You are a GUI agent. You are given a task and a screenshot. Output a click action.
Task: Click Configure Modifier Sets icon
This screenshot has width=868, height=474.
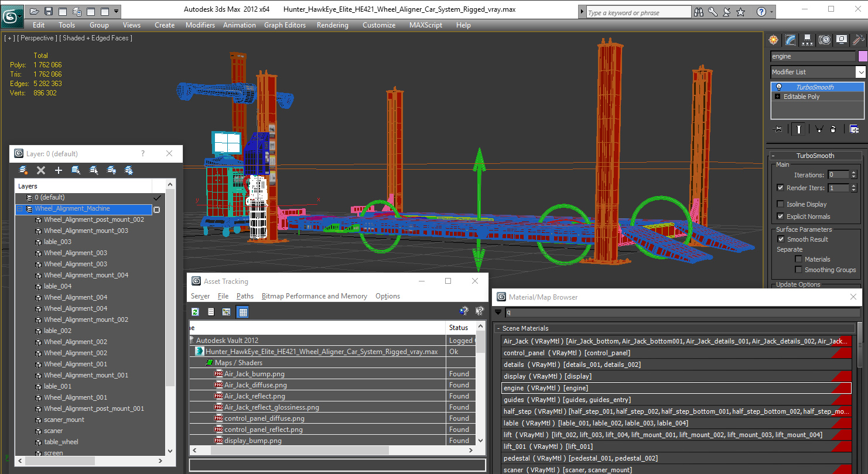[x=854, y=129]
